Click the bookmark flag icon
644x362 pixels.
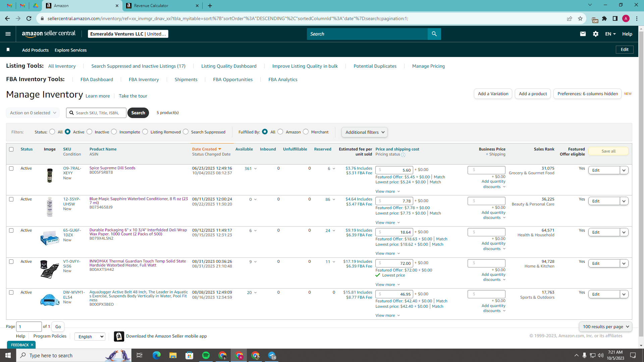8,50
